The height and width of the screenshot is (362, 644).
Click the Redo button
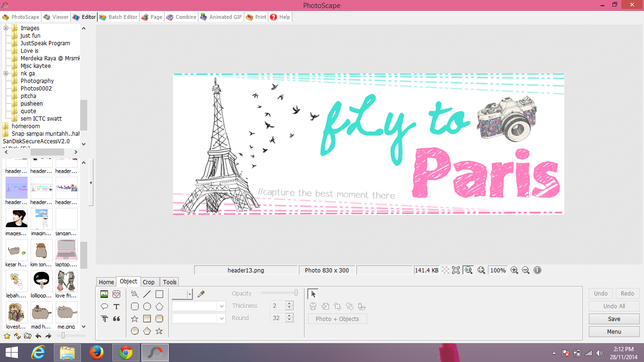click(x=627, y=293)
